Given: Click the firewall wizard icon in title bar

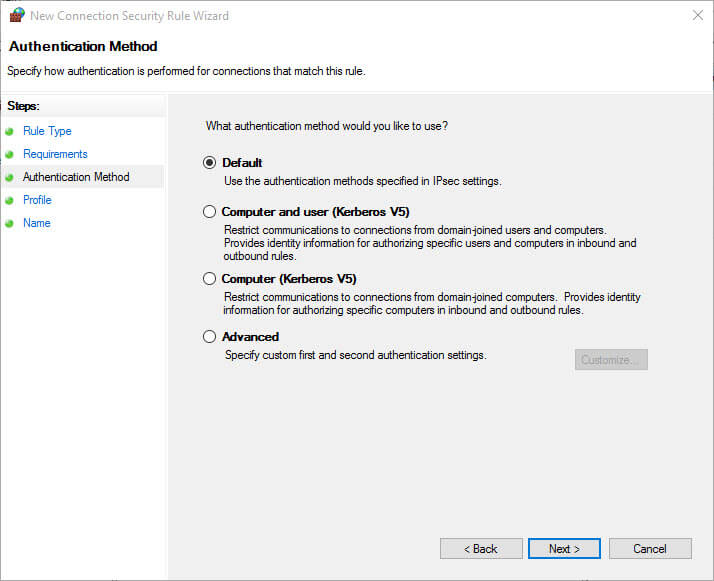Looking at the screenshot, I should pyautogui.click(x=17, y=15).
